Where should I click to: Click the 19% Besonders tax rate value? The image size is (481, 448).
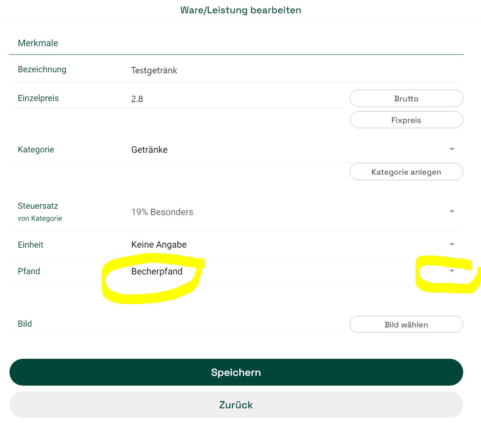[x=162, y=212]
